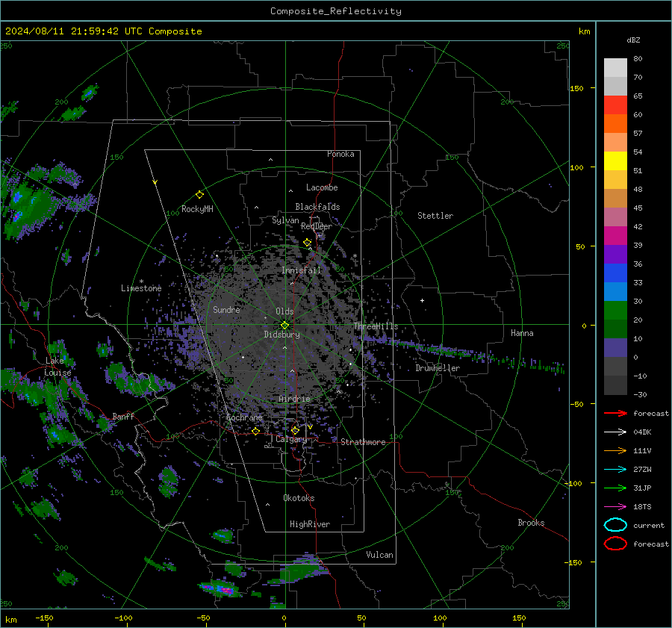Click the current legend label

(649, 525)
